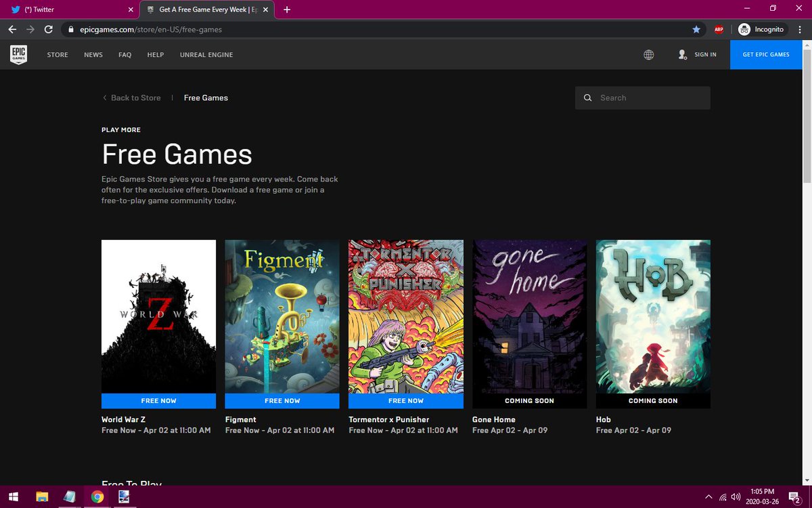The width and height of the screenshot is (812, 508).
Task: Open the UNREAL ENGINE menu item
Action: (x=206, y=55)
